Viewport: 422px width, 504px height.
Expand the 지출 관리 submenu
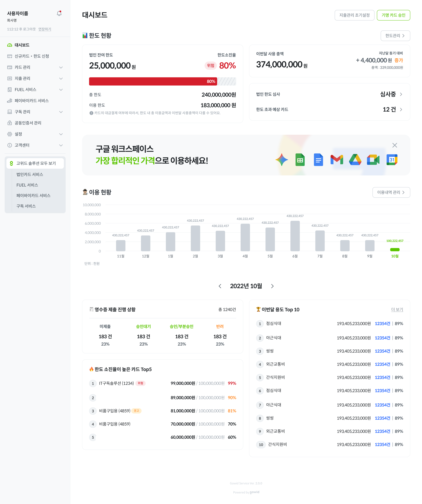pos(61,78)
